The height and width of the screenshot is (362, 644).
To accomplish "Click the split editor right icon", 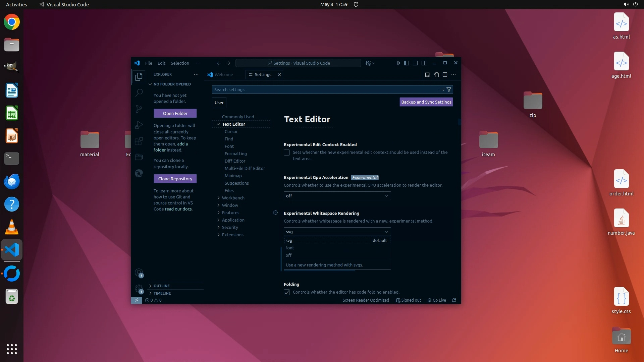I will coord(445,75).
